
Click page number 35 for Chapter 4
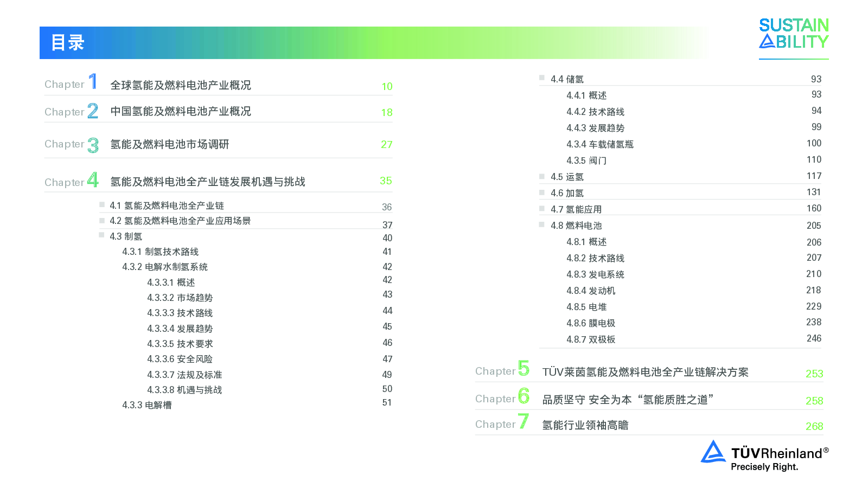tap(386, 181)
